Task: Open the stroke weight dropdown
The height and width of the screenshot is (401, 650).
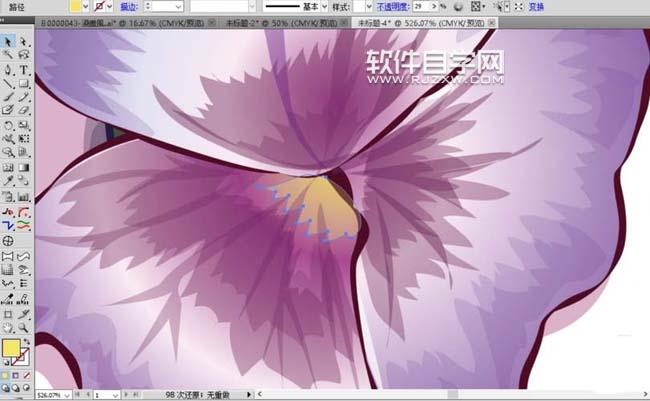Action: [x=178, y=7]
